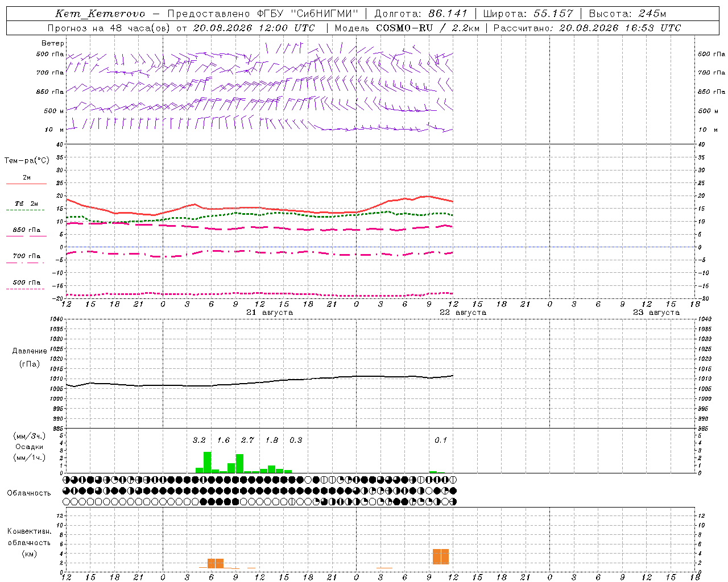Click the Kem_Kemerovo station title
728x582 pixels.
point(100,14)
